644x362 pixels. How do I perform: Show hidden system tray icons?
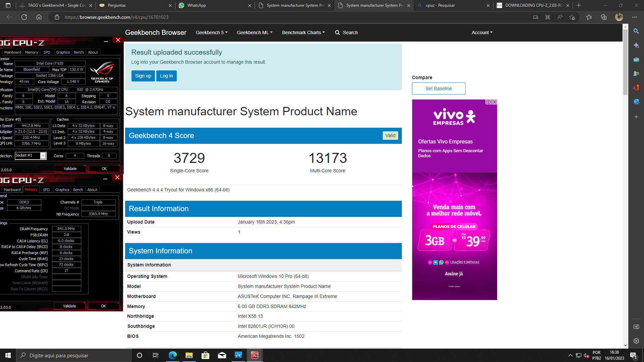(x=570, y=355)
